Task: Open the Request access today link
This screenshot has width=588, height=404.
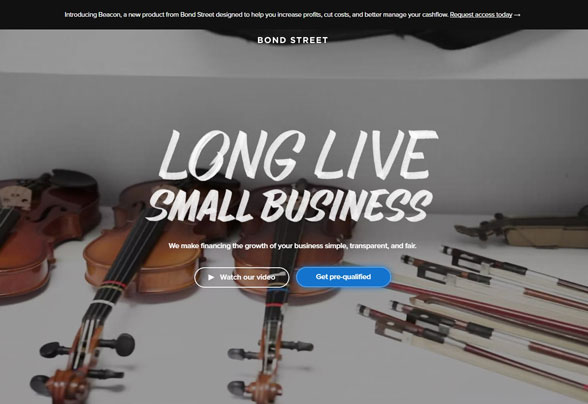Action: tap(481, 15)
